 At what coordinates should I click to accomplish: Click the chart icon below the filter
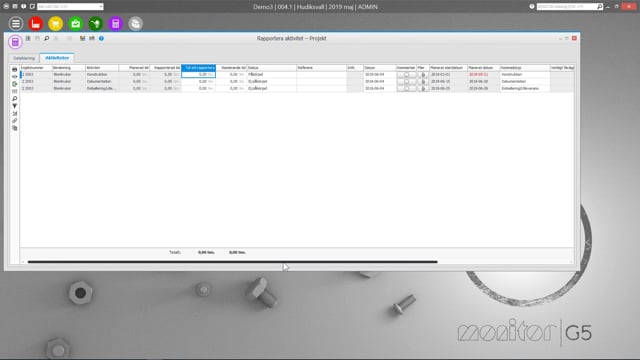click(15, 113)
